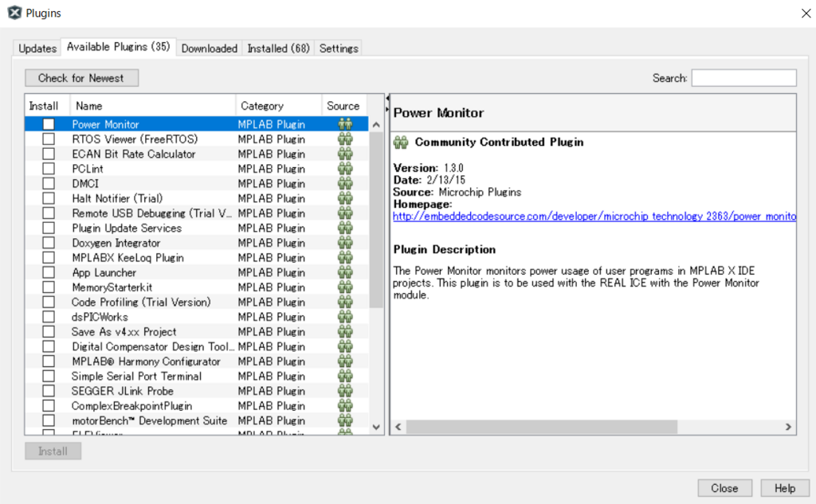The image size is (816, 504).
Task: Go to the Settings tab
Action: coord(339,49)
